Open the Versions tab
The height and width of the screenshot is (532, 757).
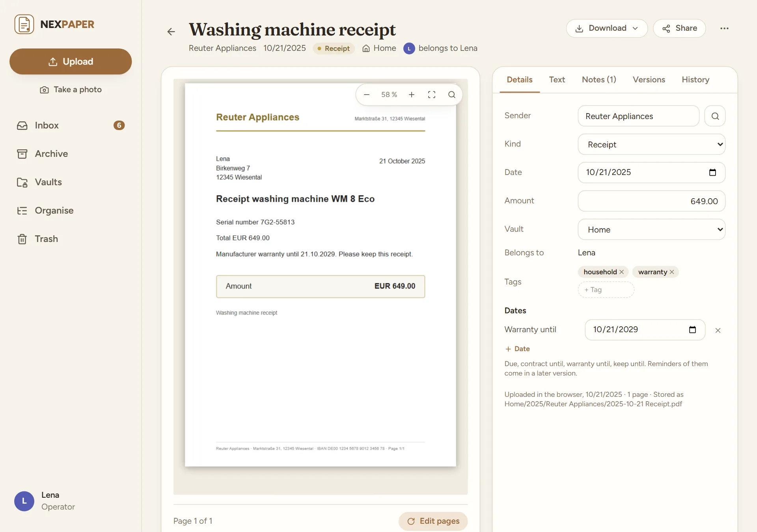[x=649, y=80]
